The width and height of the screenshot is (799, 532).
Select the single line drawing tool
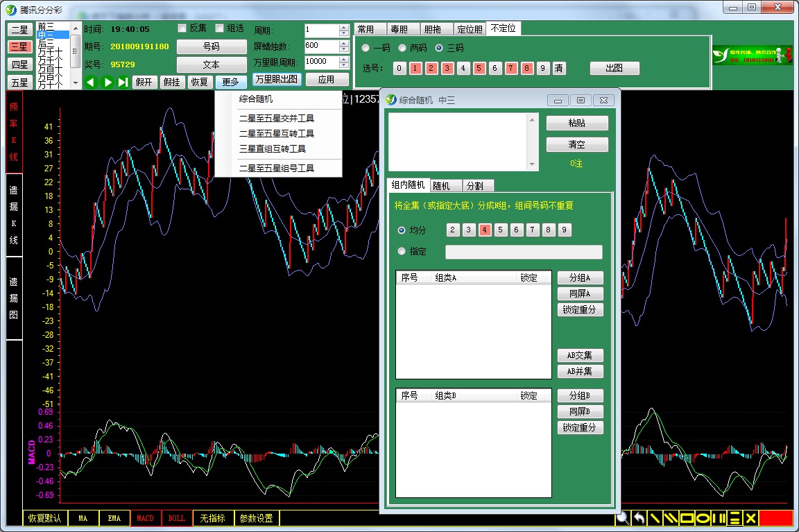655,518
